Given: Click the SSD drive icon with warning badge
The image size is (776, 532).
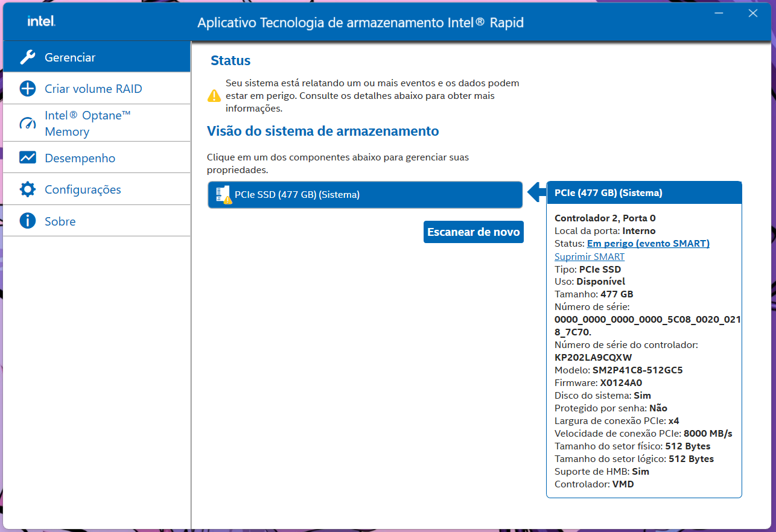Looking at the screenshot, I should click(x=224, y=195).
